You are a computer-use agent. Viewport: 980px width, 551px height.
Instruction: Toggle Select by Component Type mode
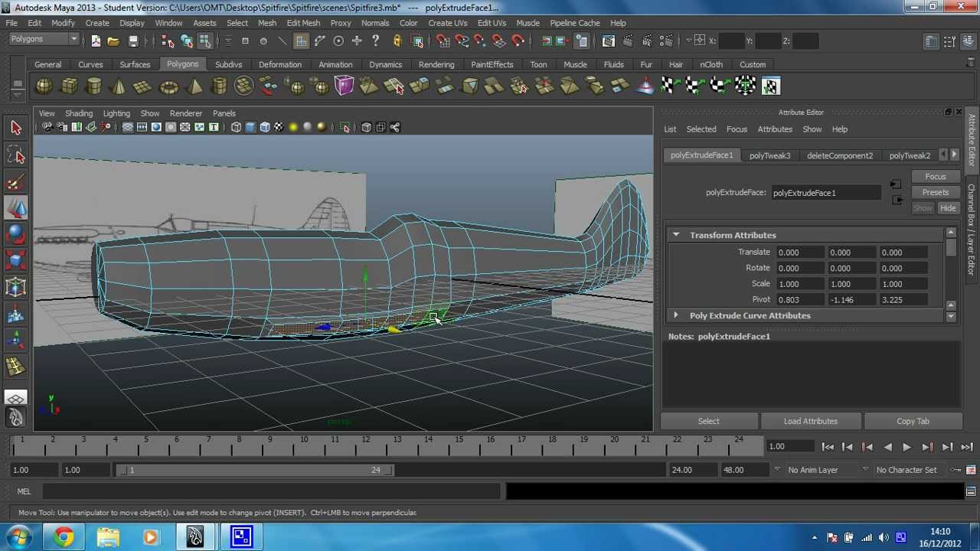coord(205,41)
